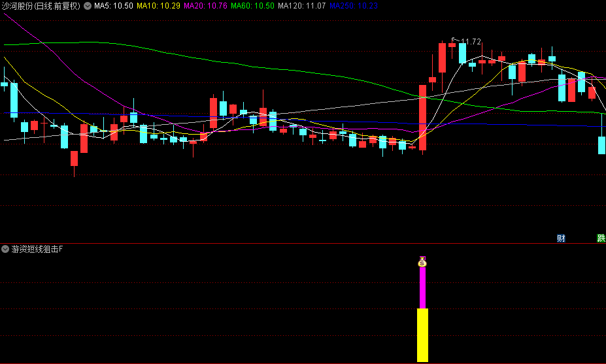Click the money bag signal icon
The width and height of the screenshot is (606, 364).
422,262
